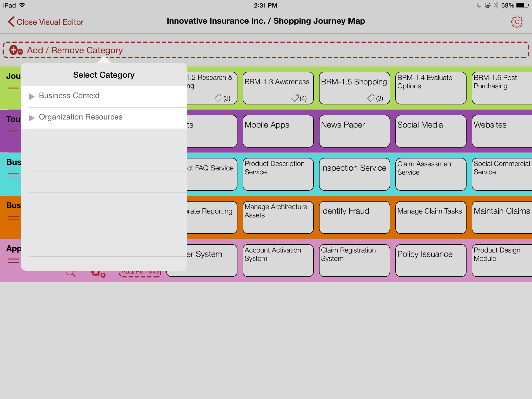Tap the tag icon on BRM-1.3 Awareness

(295, 98)
